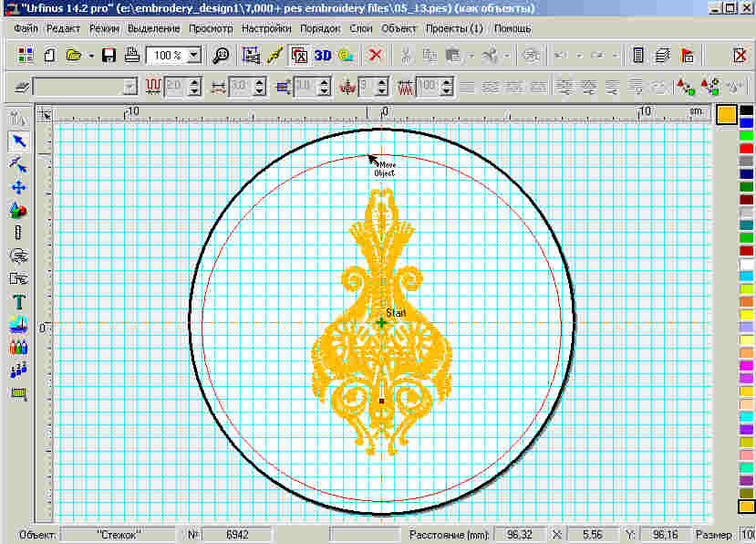Pick the red color swatch in palette

pos(747,149)
